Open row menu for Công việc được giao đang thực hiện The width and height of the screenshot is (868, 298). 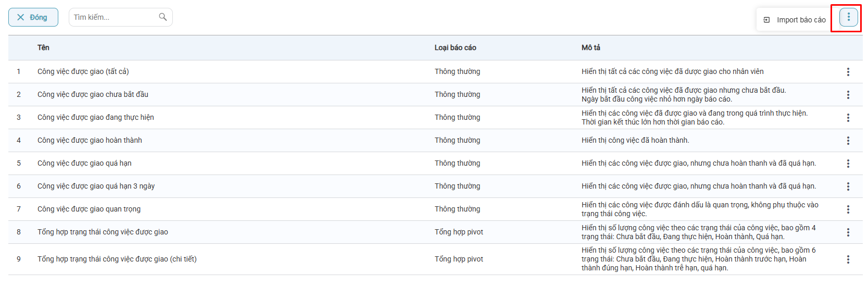click(x=848, y=118)
